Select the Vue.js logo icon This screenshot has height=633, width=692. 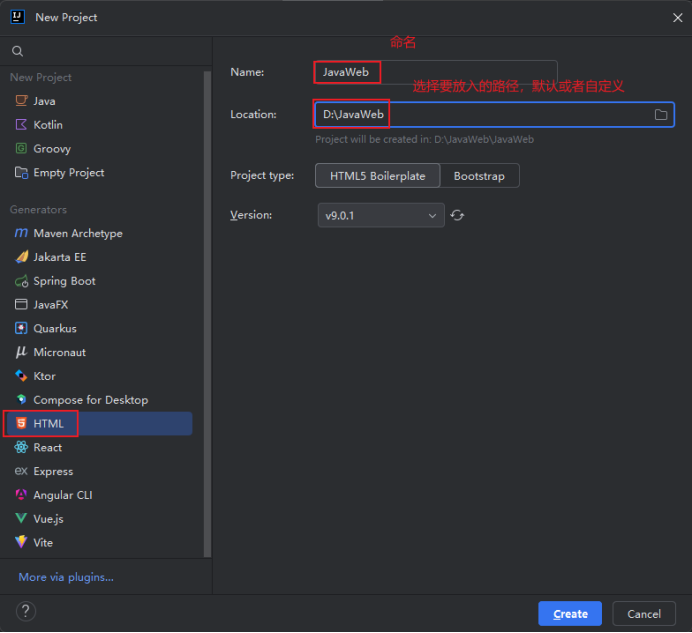21,518
